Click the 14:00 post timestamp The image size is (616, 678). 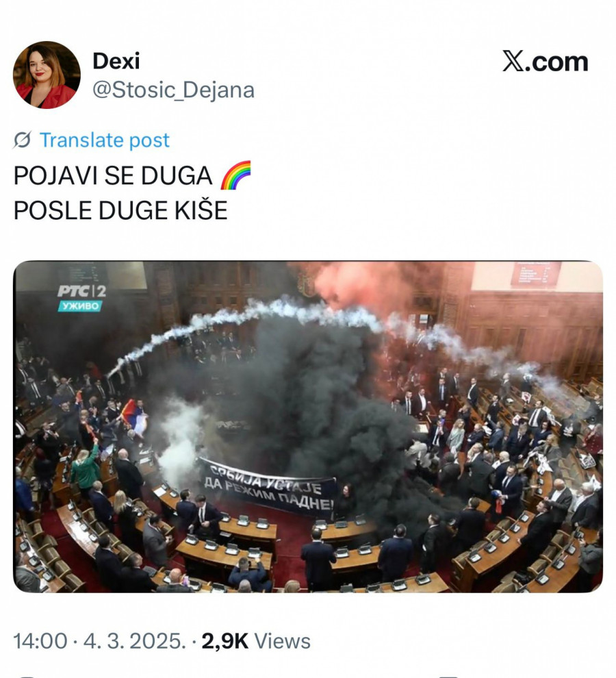tap(40, 641)
